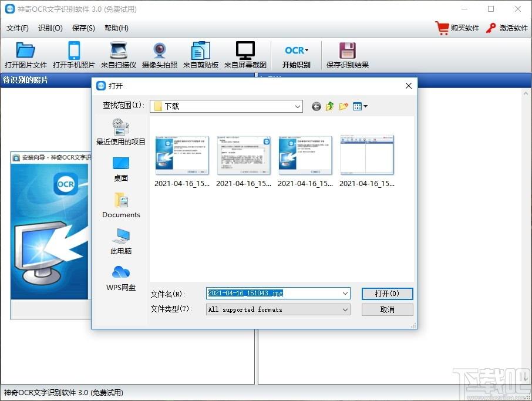Click the open dialog title icon

[x=101, y=86]
